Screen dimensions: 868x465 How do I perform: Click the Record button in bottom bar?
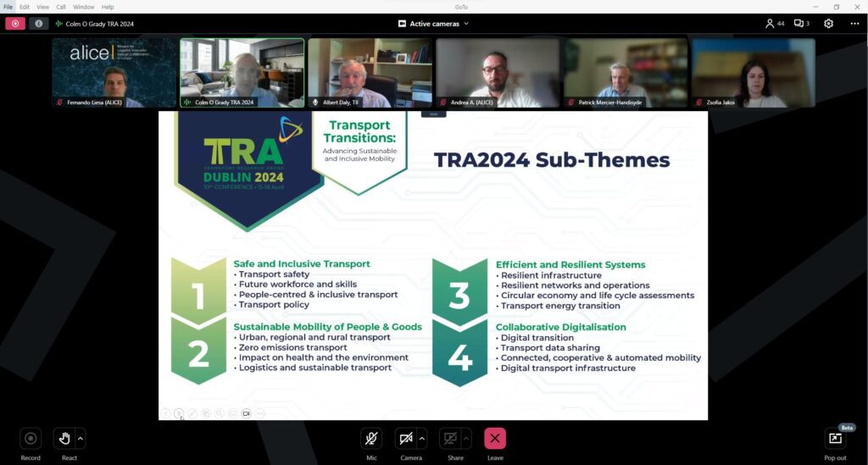pyautogui.click(x=31, y=439)
